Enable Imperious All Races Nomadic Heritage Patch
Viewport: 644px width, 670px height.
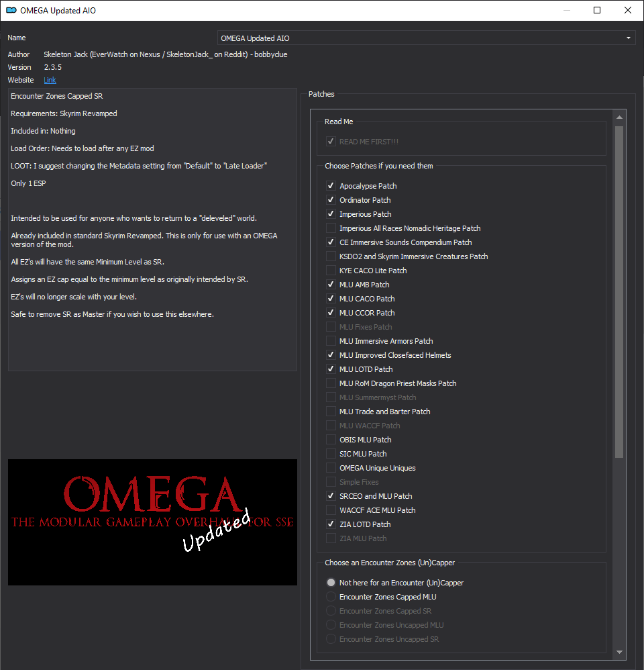pos(331,228)
